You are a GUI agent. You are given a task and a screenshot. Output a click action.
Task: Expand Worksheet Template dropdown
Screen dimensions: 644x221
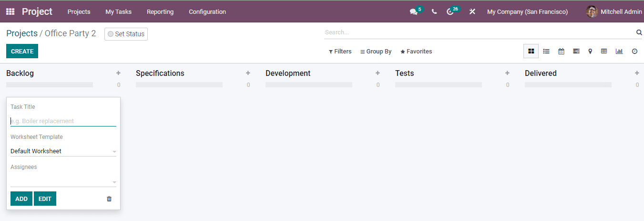click(114, 151)
